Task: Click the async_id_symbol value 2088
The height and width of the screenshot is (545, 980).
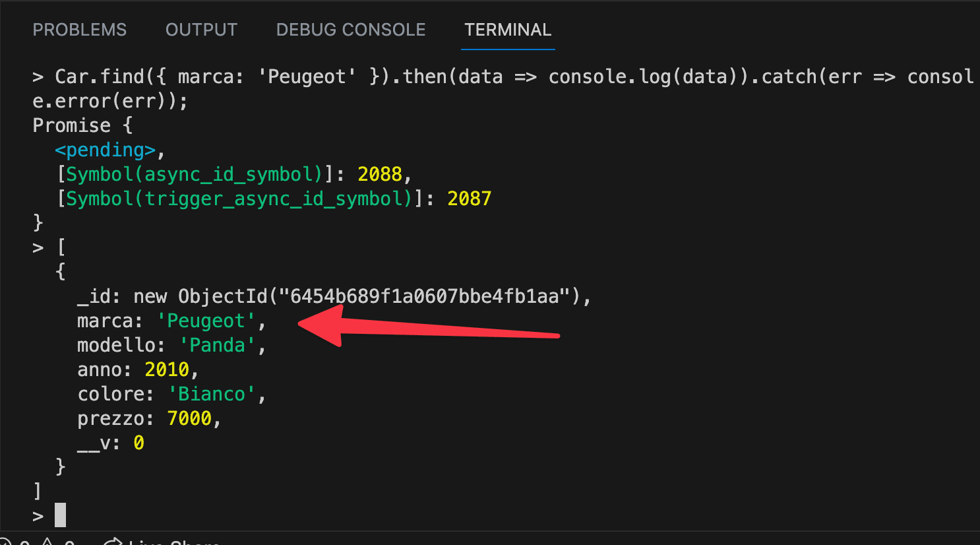Action: pyautogui.click(x=380, y=174)
